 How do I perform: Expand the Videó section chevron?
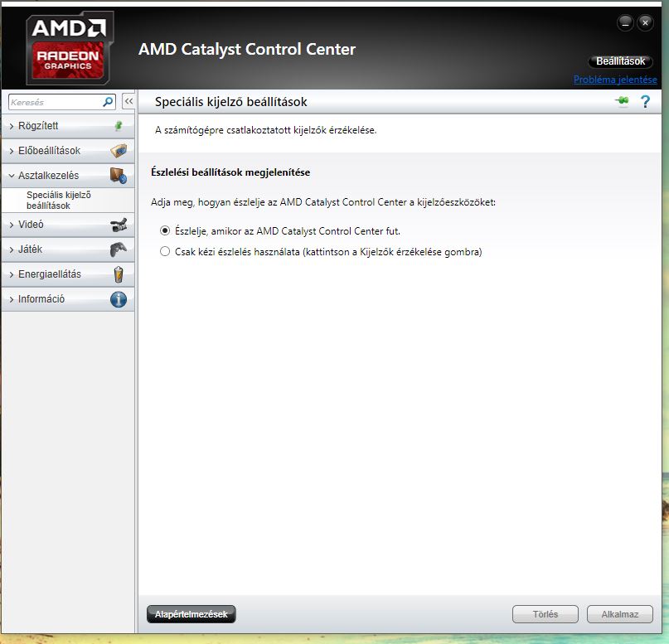[x=12, y=225]
